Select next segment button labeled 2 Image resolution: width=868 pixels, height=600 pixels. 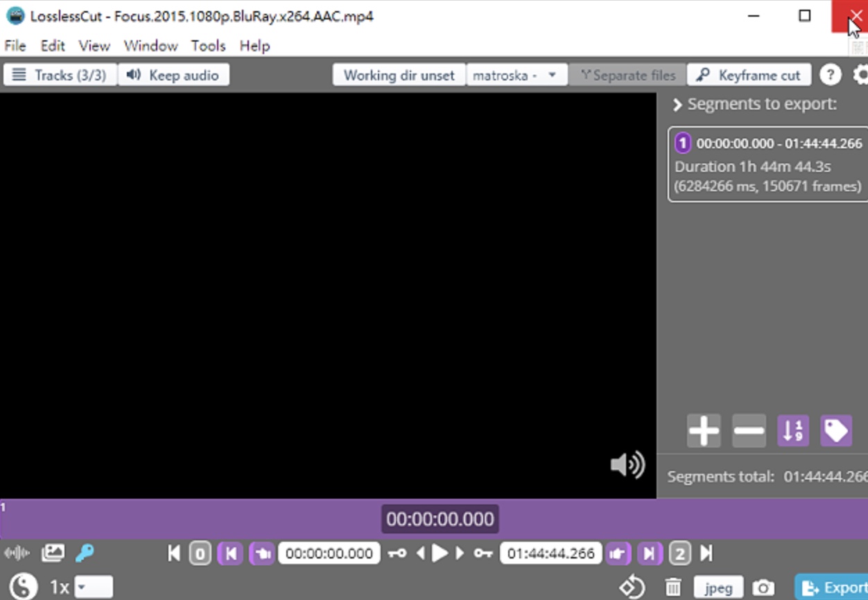tap(680, 554)
